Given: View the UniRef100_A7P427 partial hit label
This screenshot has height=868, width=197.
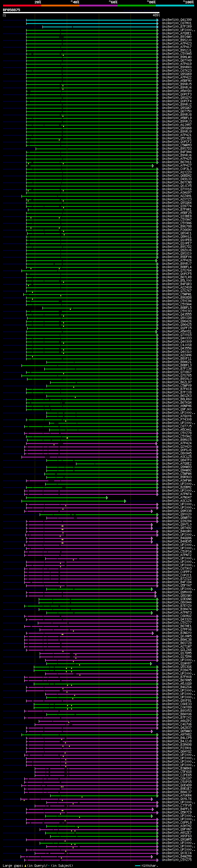Looking at the screenshot, I should (176, 165).
